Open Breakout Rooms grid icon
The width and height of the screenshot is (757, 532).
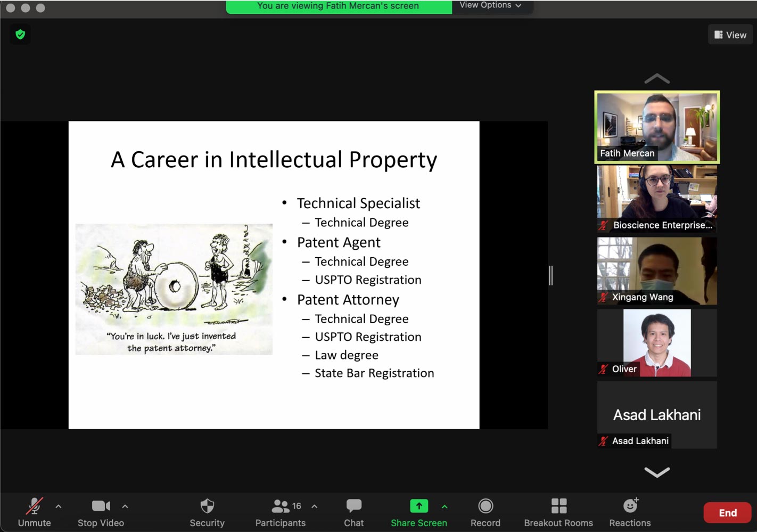[x=559, y=506]
